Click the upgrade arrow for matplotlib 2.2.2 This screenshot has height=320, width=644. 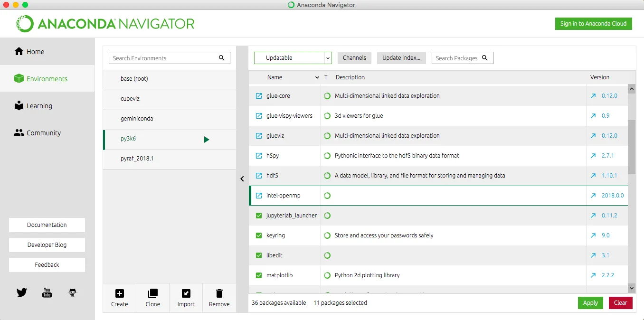tap(593, 275)
